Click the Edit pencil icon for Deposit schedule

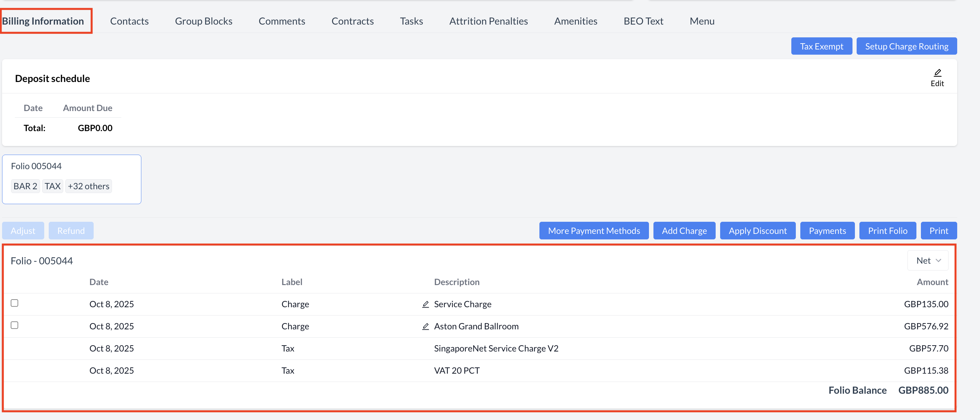[937, 73]
